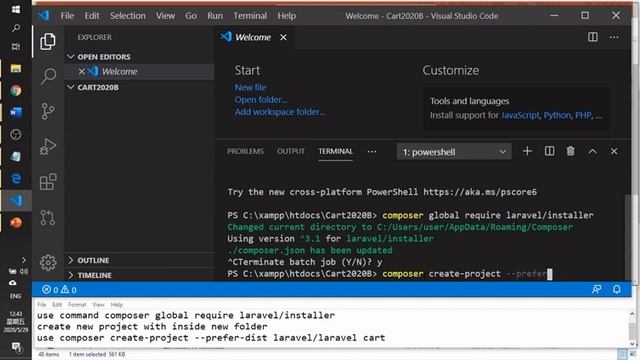Screen dimensions: 640x360
Task: Open the Run and Debug view
Action: click(48, 147)
